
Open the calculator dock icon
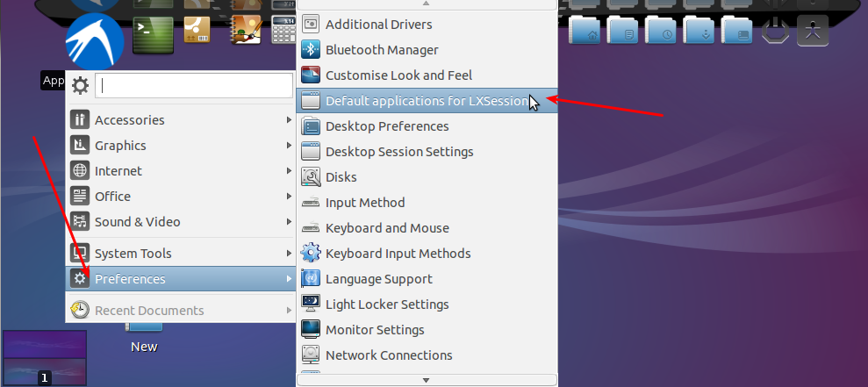coord(283,31)
